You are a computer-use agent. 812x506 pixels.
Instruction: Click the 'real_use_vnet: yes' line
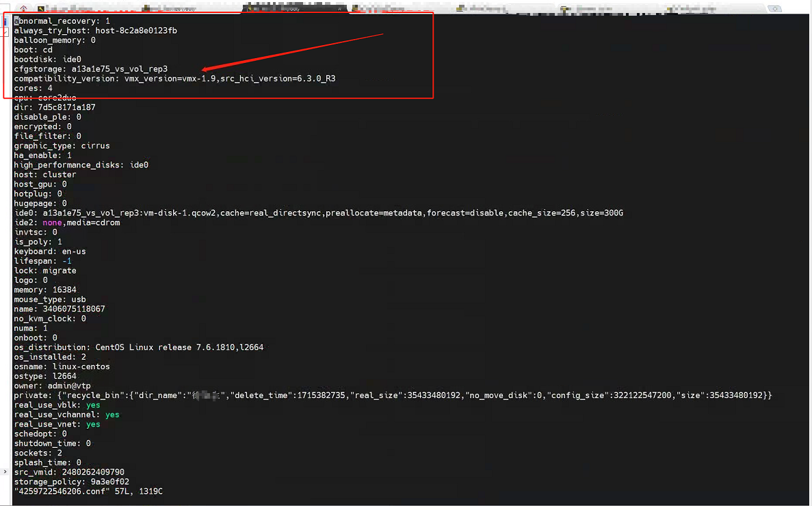tap(57, 424)
